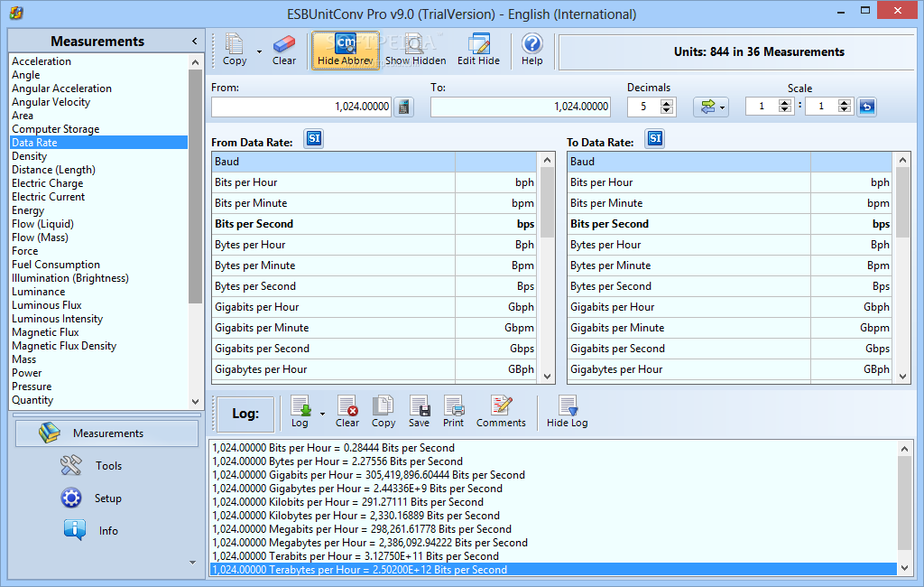Decrease the second Scale spinner value
924x587 pixels.
[x=845, y=110]
